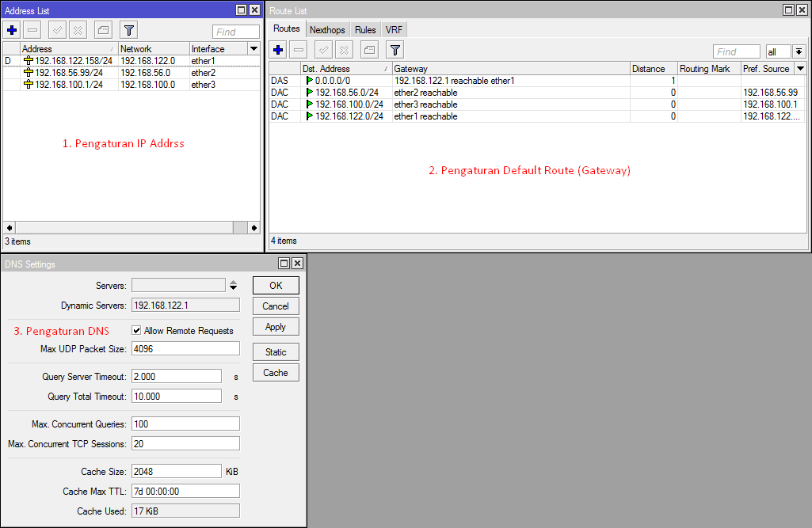The image size is (812, 528).
Task: Sort by Address column header
Action: 69,48
